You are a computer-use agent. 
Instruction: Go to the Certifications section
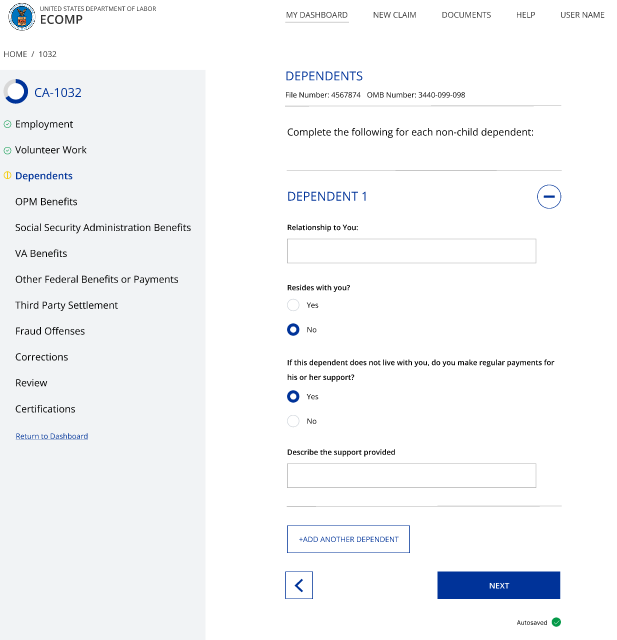(x=45, y=409)
